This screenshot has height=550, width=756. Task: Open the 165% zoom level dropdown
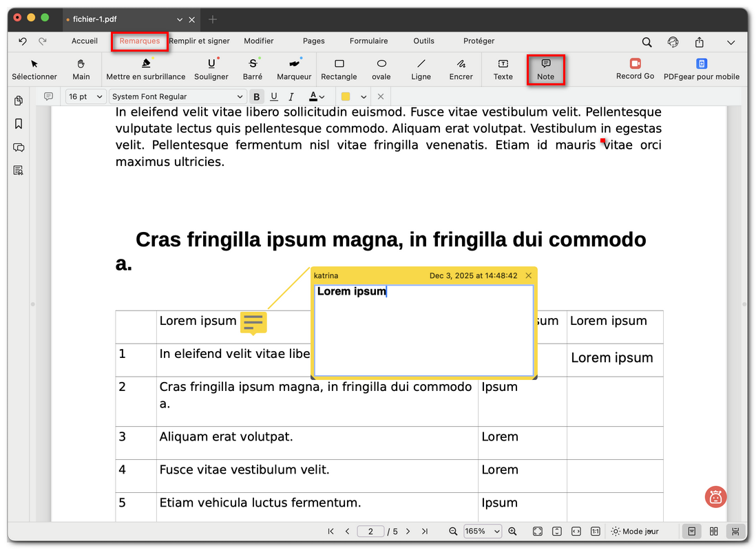point(482,531)
